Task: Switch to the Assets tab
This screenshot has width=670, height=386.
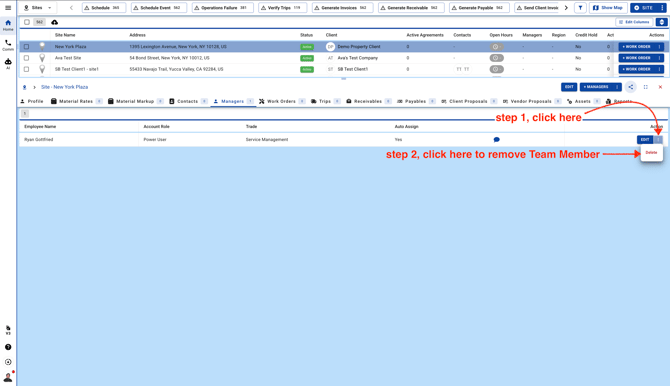Action: 583,101
